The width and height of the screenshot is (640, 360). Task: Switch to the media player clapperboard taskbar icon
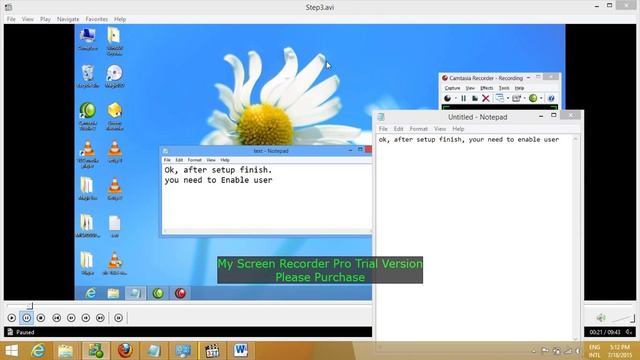(212, 351)
